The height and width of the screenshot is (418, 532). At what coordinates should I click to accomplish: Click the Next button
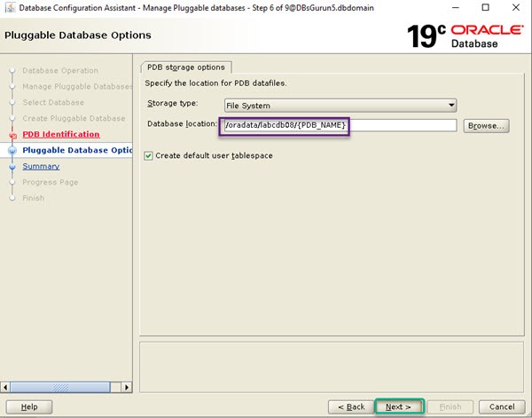point(399,406)
